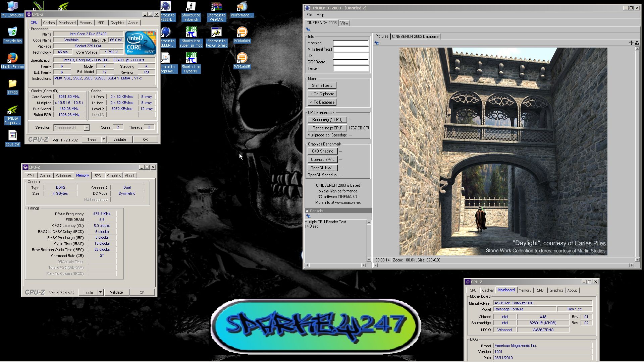Click the pin icon below CINEBENCH 2003 tab

coord(308,29)
